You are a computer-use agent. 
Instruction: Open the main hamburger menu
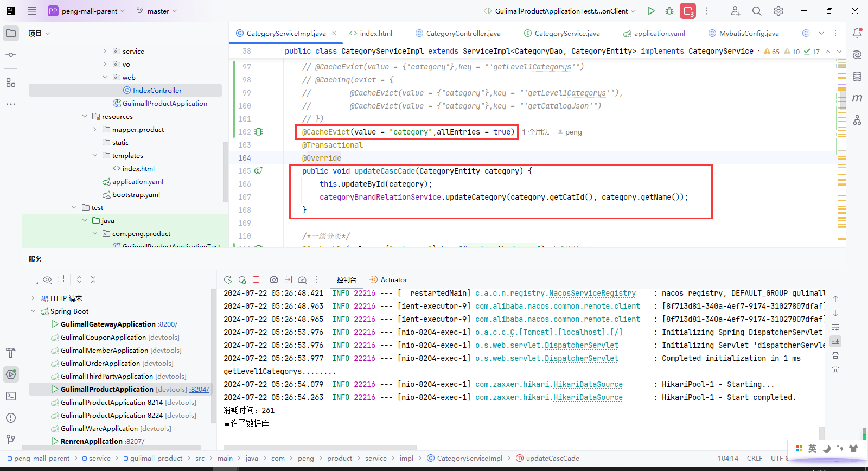32,11
